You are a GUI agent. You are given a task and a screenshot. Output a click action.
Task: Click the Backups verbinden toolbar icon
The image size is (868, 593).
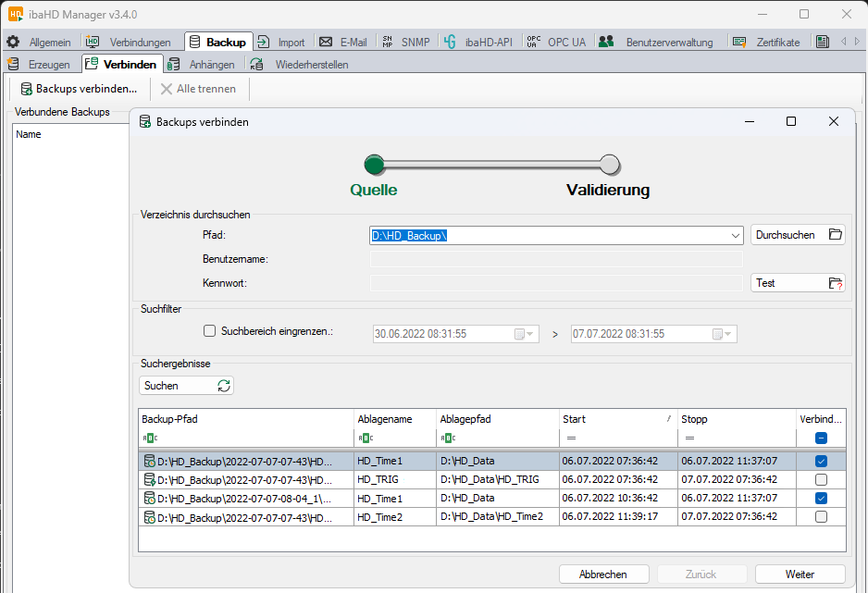tap(26, 89)
